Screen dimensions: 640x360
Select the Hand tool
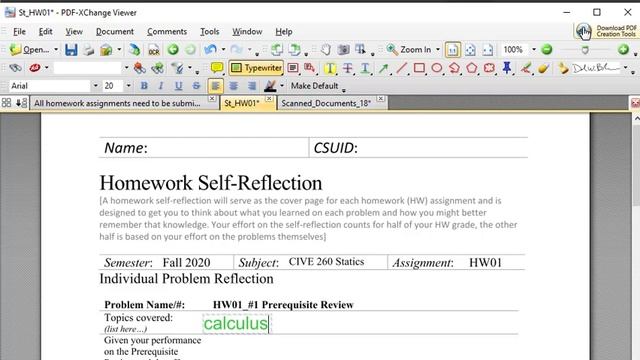coord(325,50)
